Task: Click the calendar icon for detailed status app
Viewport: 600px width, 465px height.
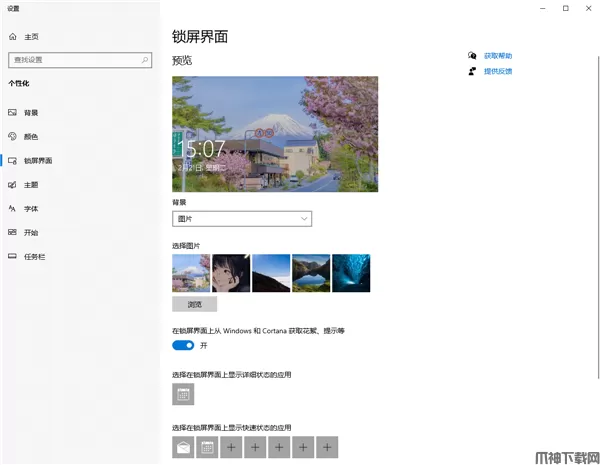Action: click(183, 395)
